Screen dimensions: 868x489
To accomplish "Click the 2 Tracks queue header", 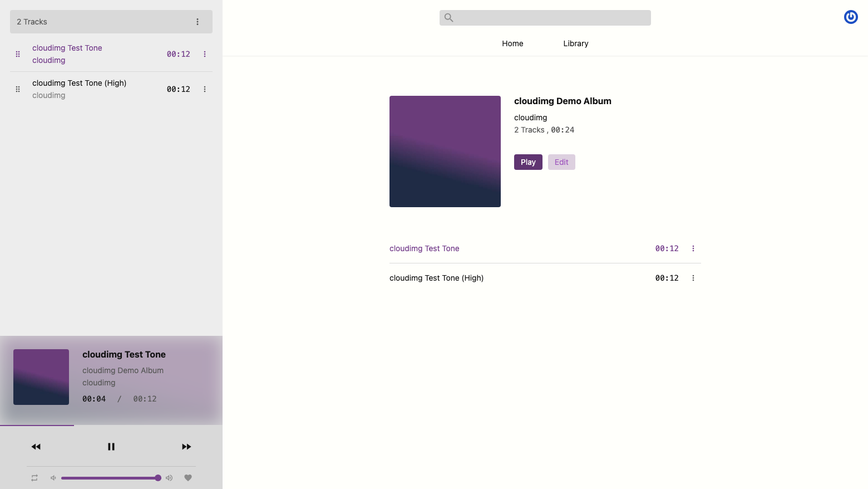I will click(x=111, y=22).
